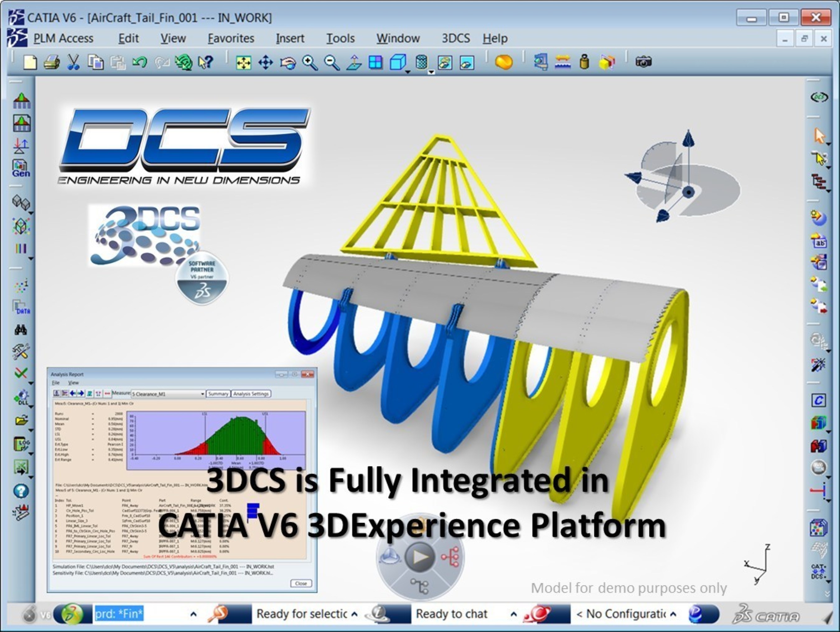Click the isometric view cube icon
840x632 pixels.
tap(398, 62)
